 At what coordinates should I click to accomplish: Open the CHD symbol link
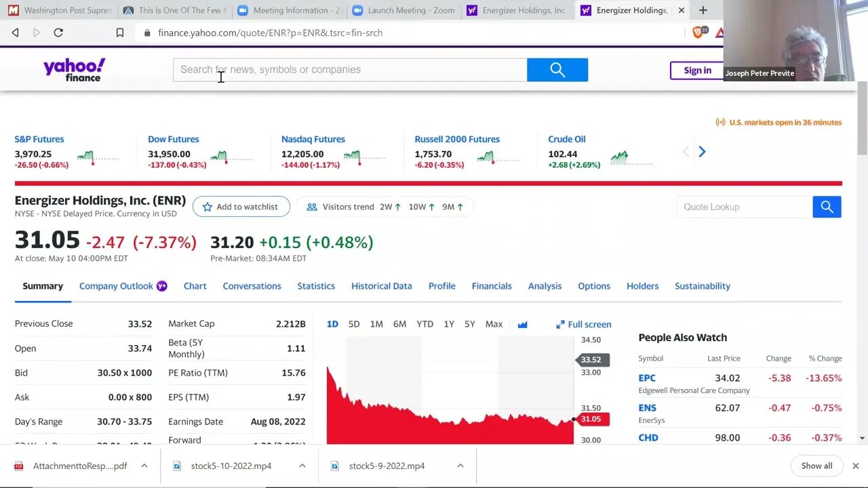[x=648, y=438]
